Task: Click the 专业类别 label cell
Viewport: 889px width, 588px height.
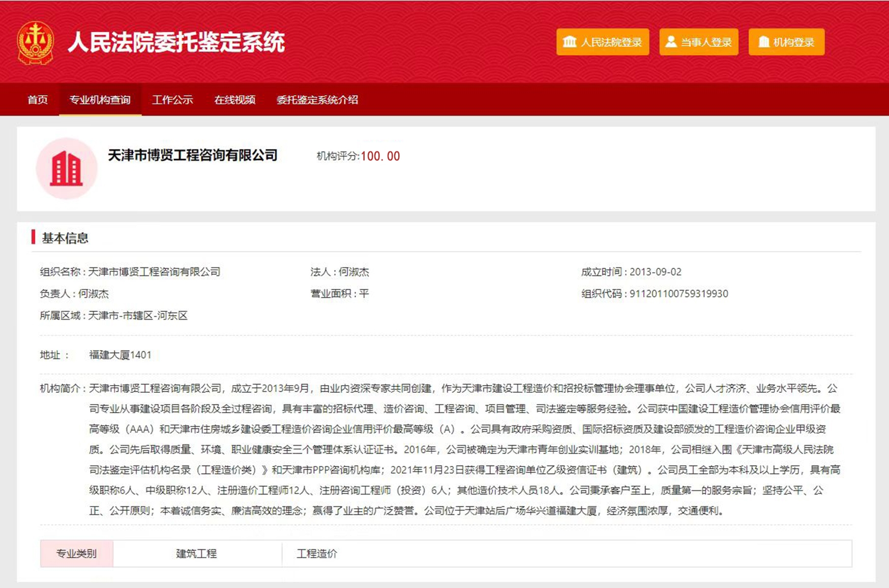Action: click(76, 553)
